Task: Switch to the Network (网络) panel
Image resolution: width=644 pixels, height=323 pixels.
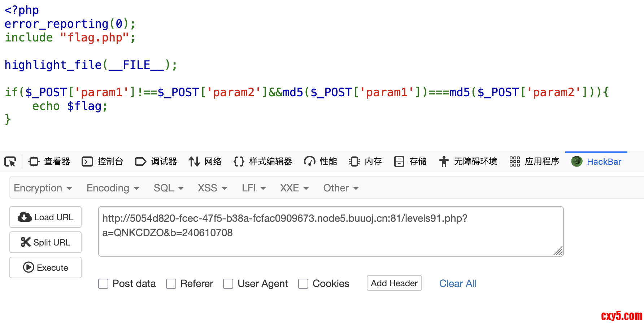Action: coord(205,161)
